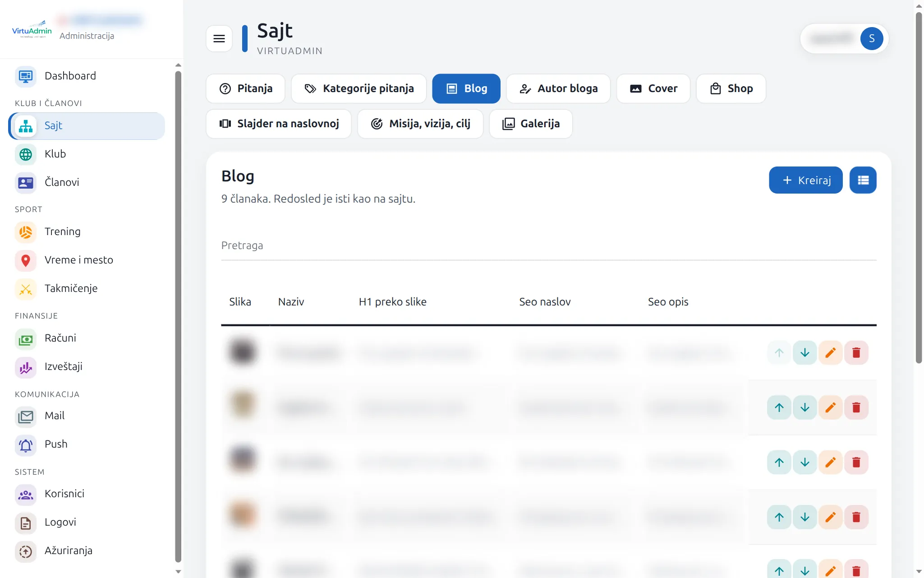Open the user avatar S menu
The image size is (924, 578).
click(x=871, y=38)
